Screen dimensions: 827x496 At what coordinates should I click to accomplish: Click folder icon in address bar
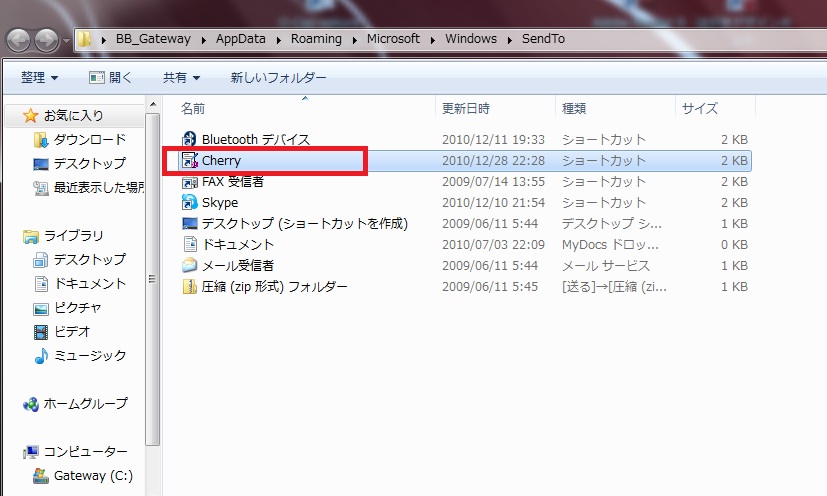tap(84, 39)
